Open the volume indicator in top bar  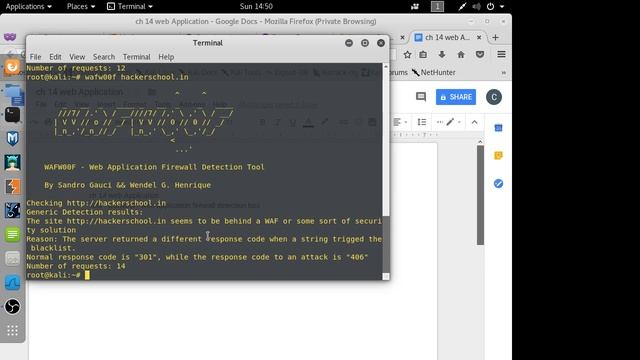point(476,7)
